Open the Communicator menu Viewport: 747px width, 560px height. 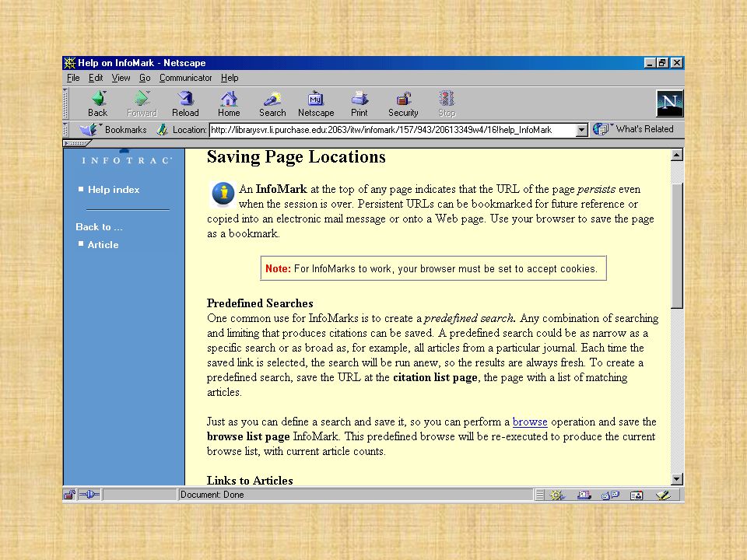(x=185, y=78)
